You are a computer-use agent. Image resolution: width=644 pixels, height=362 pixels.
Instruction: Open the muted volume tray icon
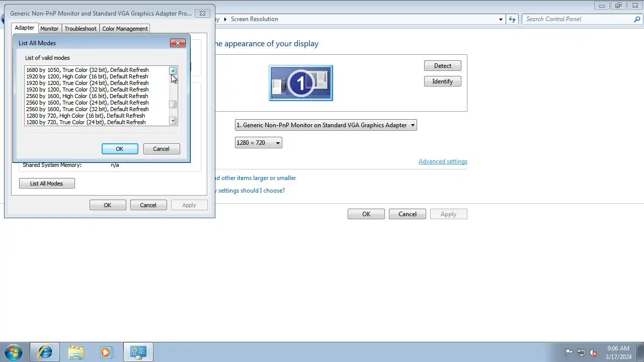594,352
